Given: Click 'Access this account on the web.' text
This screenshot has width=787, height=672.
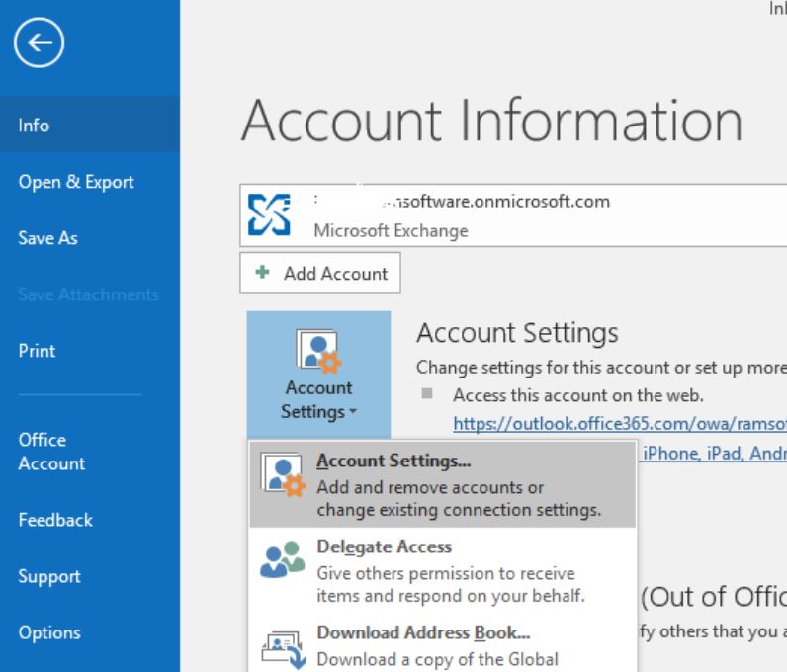Looking at the screenshot, I should pos(578,395).
